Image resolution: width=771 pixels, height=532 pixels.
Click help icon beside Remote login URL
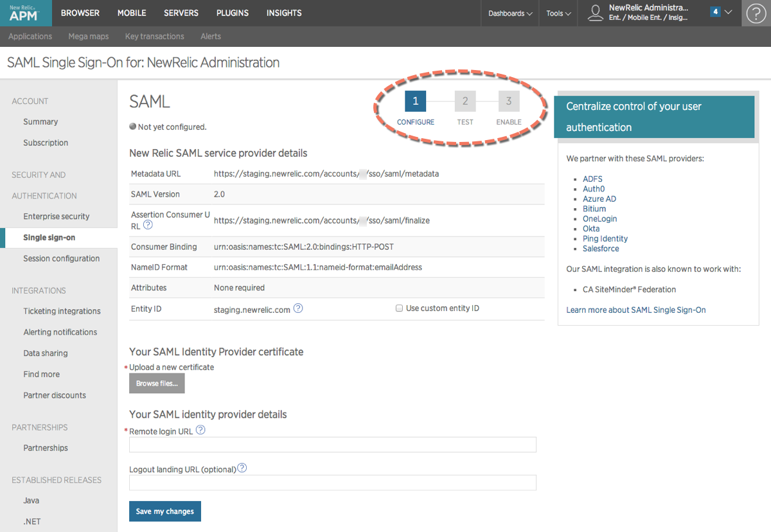(200, 430)
